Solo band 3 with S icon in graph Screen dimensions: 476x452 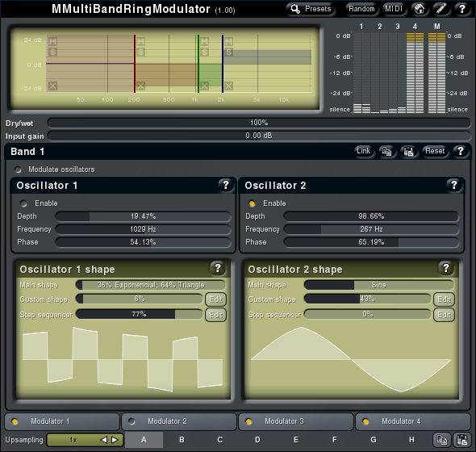click(205, 52)
